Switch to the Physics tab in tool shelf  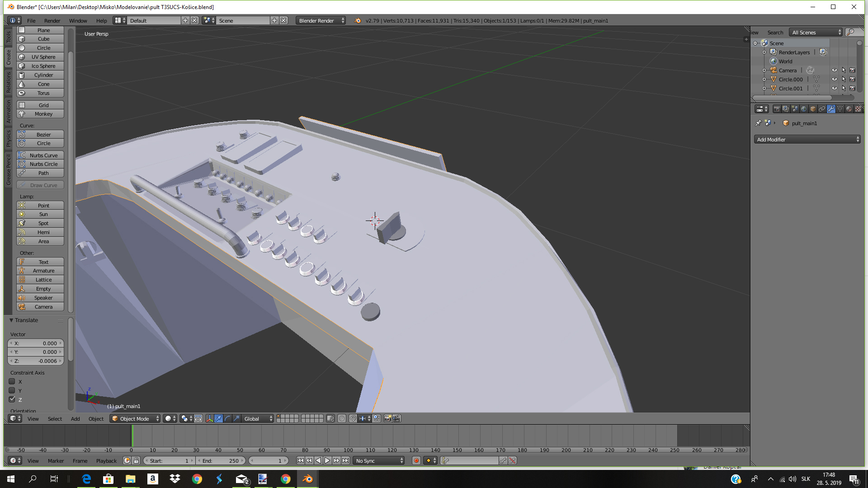[8, 139]
